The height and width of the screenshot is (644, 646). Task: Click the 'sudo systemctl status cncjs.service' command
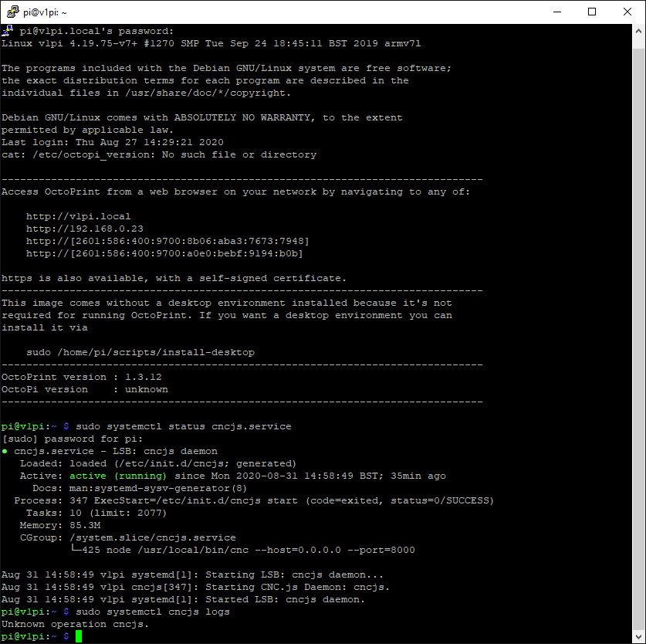pyautogui.click(x=184, y=427)
